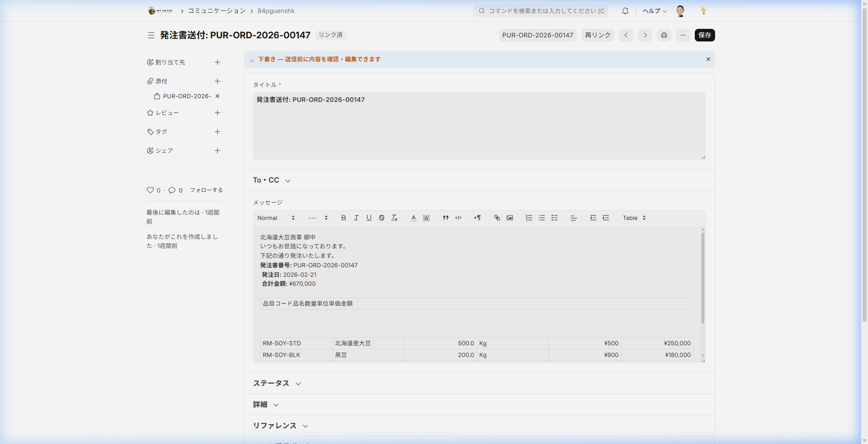Screen dimensions: 868x444
Task: Expand the ステータス section
Action: [x=277, y=384]
